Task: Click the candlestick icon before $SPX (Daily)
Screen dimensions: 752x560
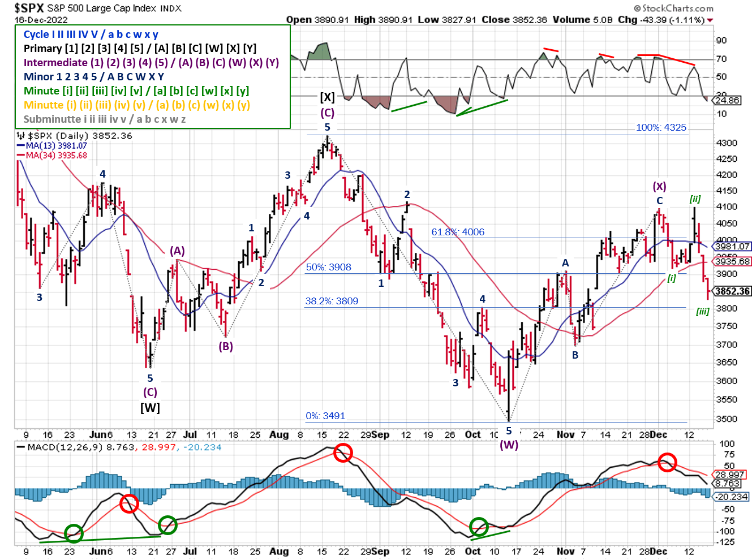Action: (21, 136)
